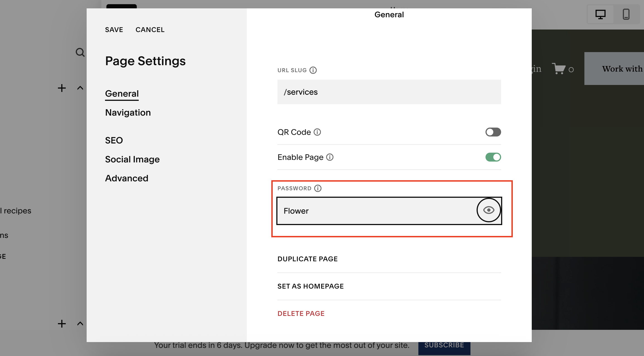Click upper plus add-page icon
Image resolution: width=644 pixels, height=356 pixels.
(x=62, y=88)
